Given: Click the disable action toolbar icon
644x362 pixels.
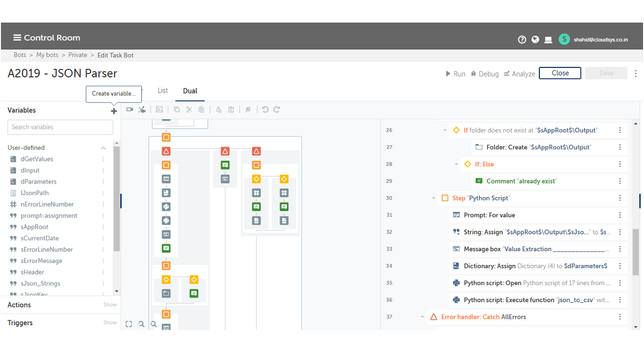Looking at the screenshot, I should tap(248, 110).
